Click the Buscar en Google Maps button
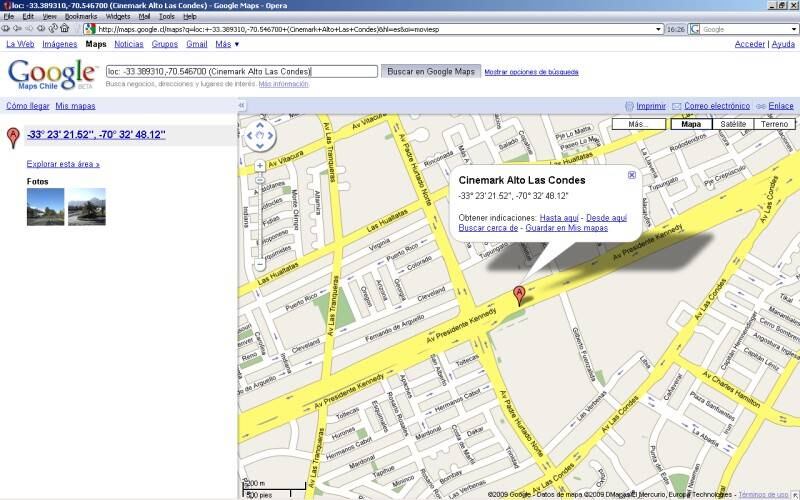Viewport: 800px width, 500px height. tap(431, 72)
